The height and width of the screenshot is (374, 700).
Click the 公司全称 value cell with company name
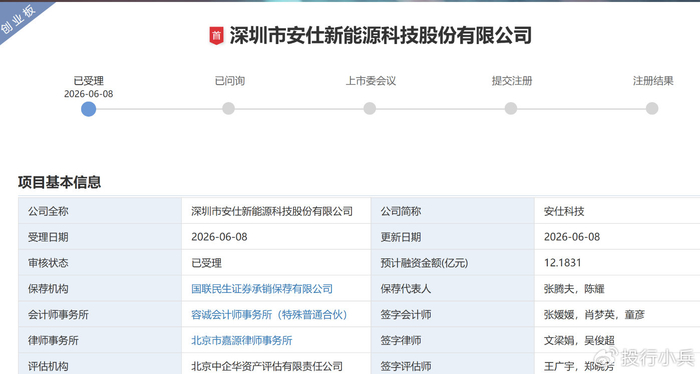(276, 211)
